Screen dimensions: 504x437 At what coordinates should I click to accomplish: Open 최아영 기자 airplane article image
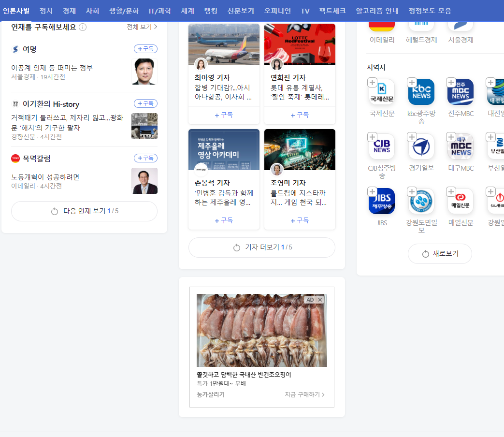click(224, 44)
